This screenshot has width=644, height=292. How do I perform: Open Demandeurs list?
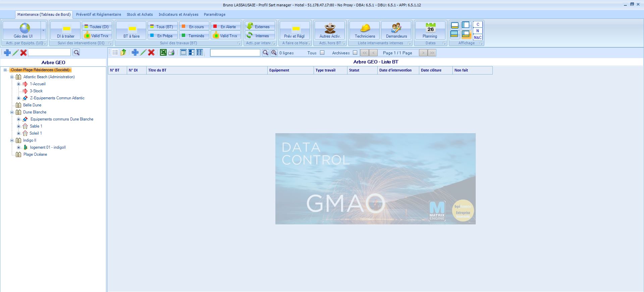click(x=396, y=31)
